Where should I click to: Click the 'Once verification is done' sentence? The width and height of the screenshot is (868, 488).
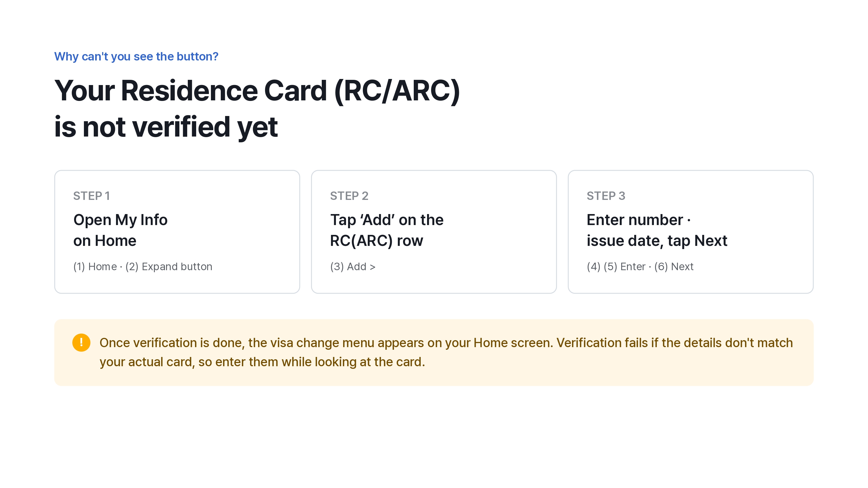pos(326,343)
